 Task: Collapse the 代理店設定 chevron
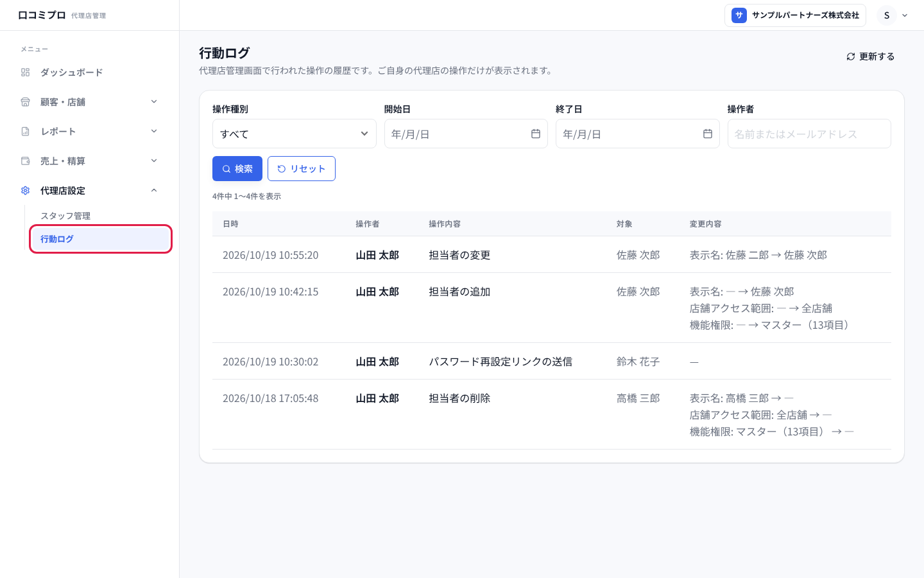coord(154,190)
